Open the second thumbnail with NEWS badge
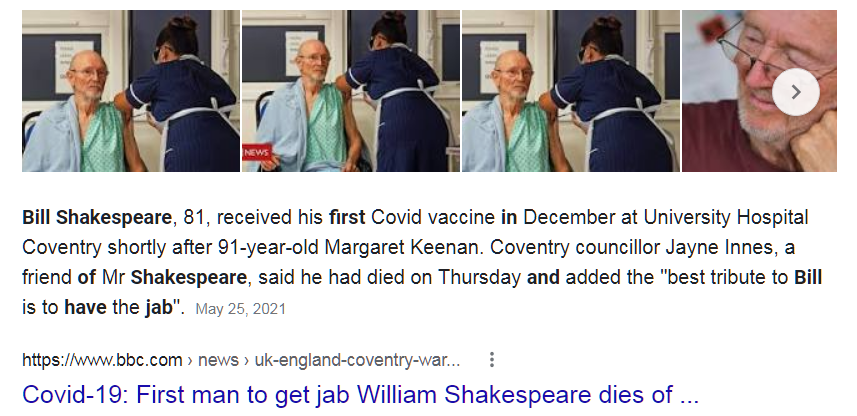The image size is (857, 416). (350, 91)
